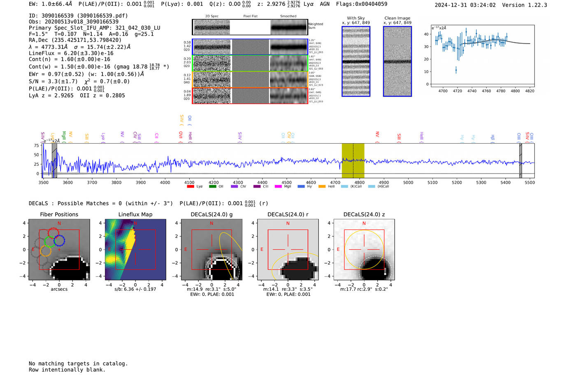This screenshot has height=392, width=576.
Task: Select the Lineflux Map panel
Action: click(x=135, y=250)
